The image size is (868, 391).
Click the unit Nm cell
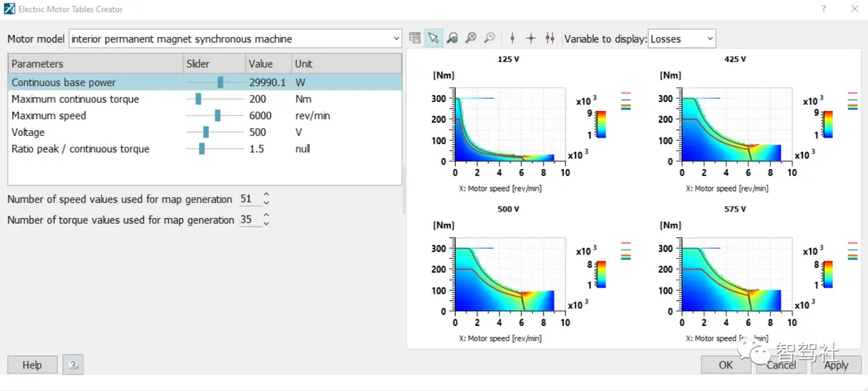click(x=303, y=99)
